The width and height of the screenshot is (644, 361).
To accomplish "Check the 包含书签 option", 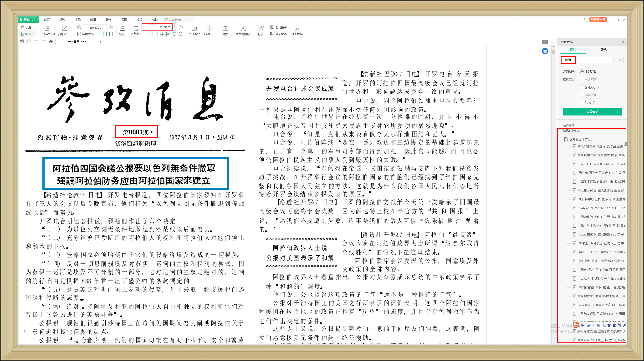I will (x=582, y=95).
